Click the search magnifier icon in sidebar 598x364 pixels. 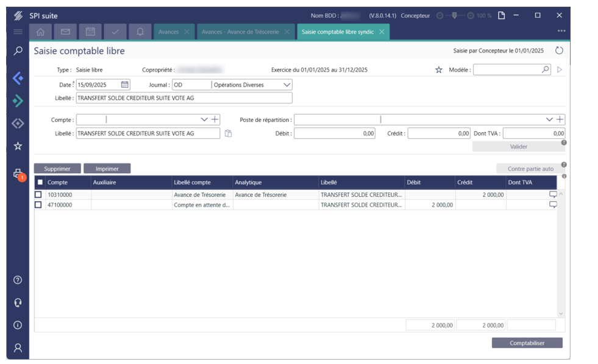click(18, 51)
